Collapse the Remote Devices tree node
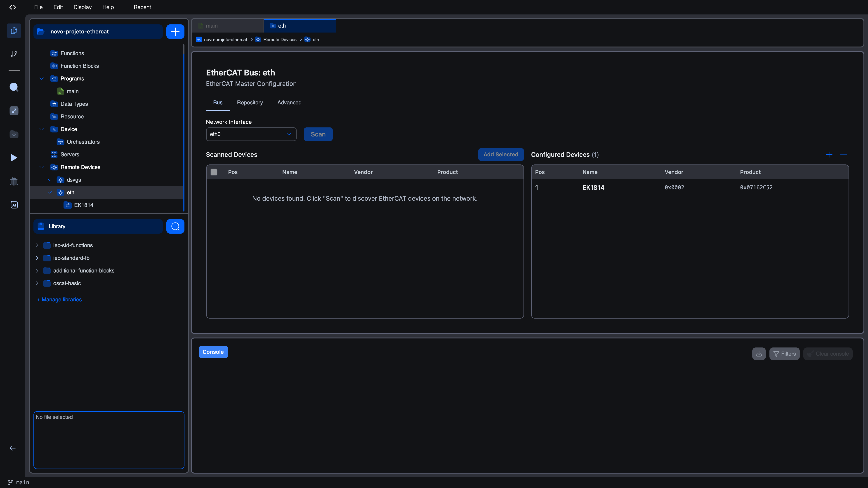This screenshot has height=488, width=868. point(41,167)
